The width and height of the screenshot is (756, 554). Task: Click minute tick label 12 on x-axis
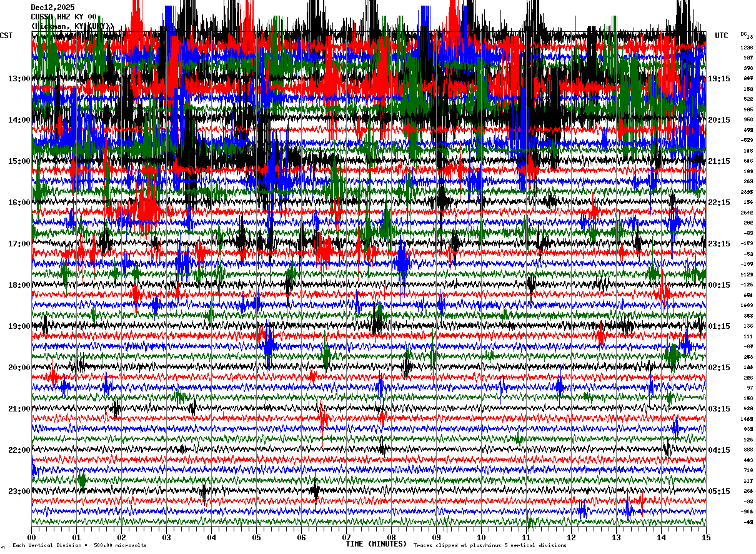coord(571,538)
